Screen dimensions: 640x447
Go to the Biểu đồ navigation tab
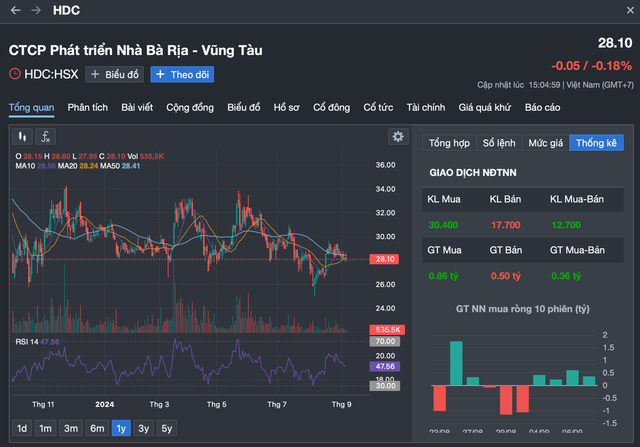click(x=244, y=108)
